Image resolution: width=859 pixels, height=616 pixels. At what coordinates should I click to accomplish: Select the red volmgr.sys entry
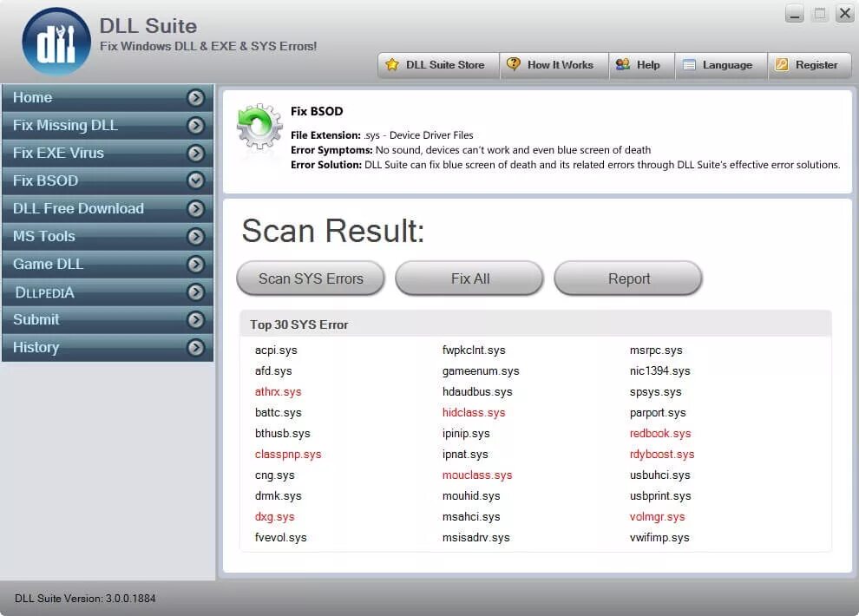(x=658, y=517)
